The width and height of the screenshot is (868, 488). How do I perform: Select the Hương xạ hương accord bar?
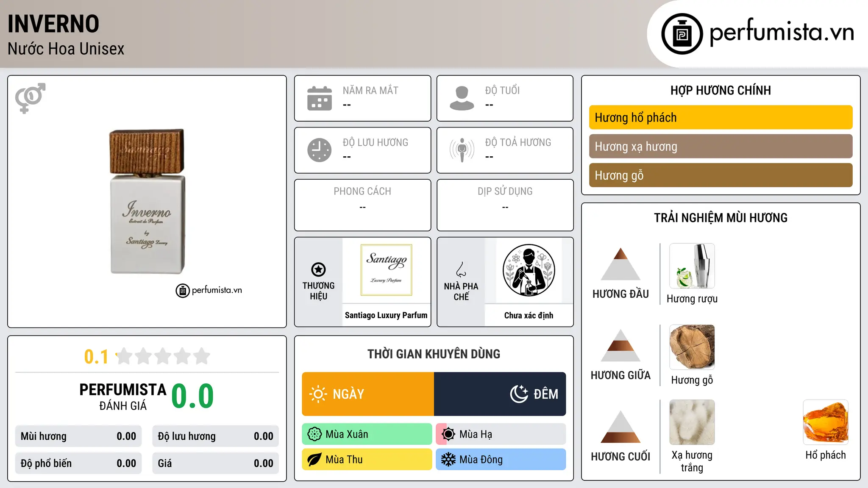point(721,146)
